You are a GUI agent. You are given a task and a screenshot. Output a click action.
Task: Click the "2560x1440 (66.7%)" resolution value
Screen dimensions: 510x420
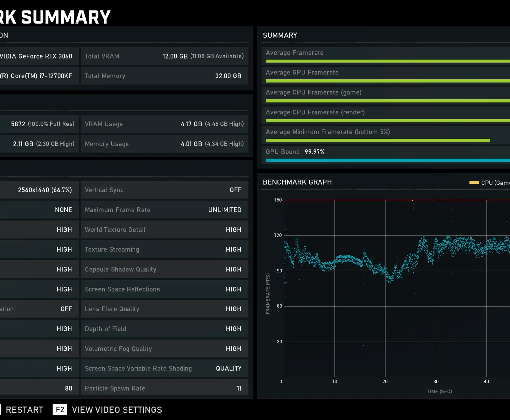point(45,190)
